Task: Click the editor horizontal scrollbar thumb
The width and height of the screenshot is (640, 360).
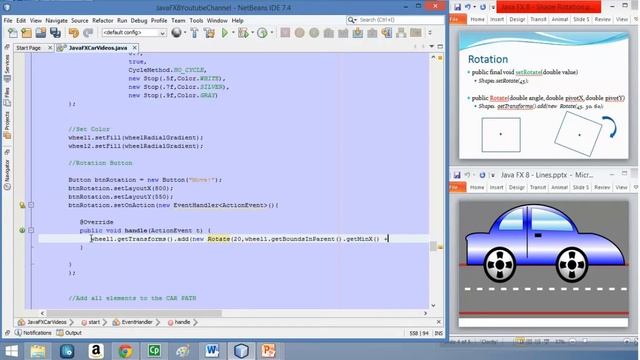Action: coord(134,313)
